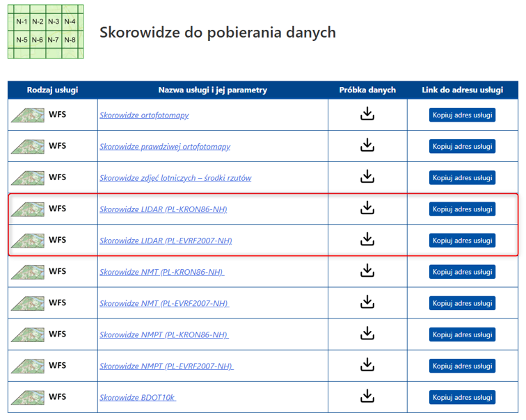Copy service address for LIDAR PL-EVRF2007-NH
Viewport: 526px width, 420px height.
tap(462, 241)
